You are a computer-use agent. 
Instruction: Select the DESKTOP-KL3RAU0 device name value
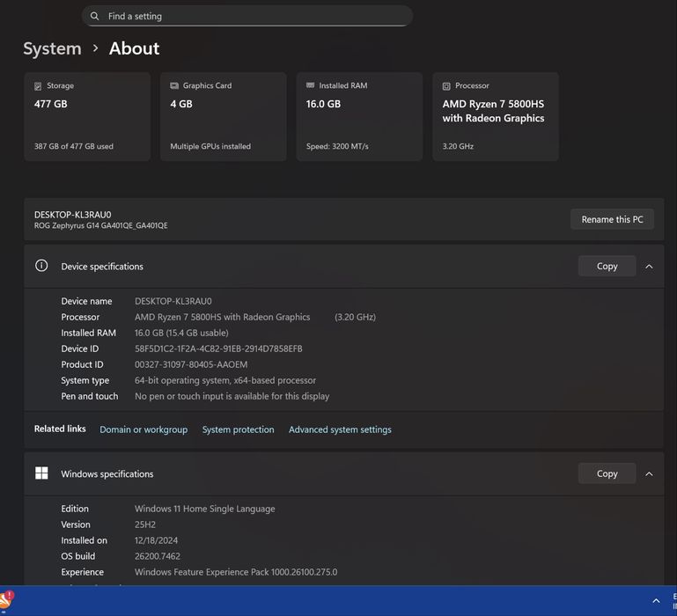point(173,301)
